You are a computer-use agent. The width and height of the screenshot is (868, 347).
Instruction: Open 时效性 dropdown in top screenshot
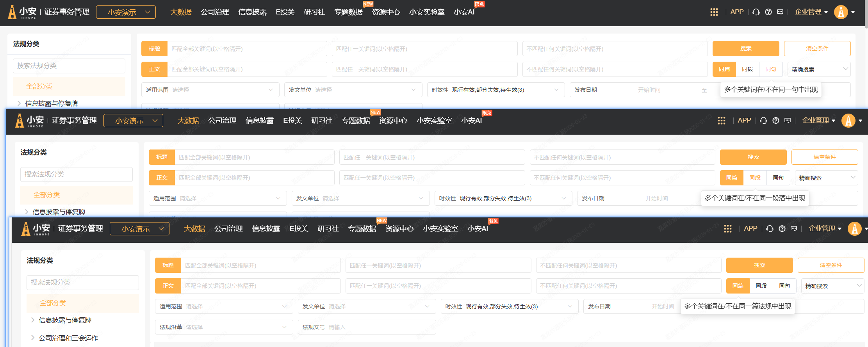pyautogui.click(x=495, y=90)
